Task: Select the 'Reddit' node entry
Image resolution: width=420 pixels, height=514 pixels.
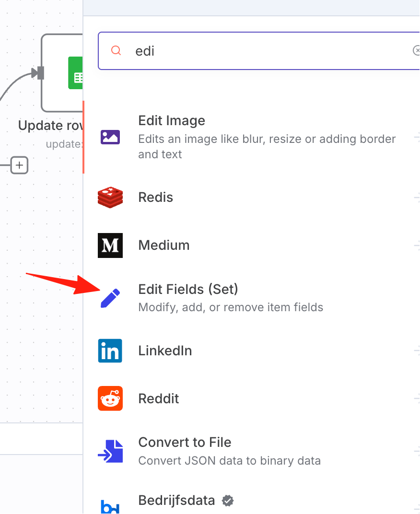Action: pos(252,398)
